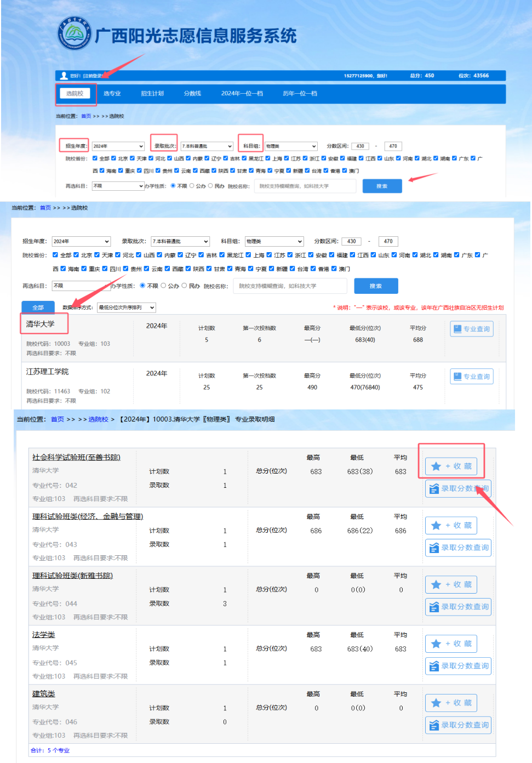Click 收藏 star for 理科试验班类(经济、金融与管理)
This screenshot has width=532, height=763.
[451, 526]
